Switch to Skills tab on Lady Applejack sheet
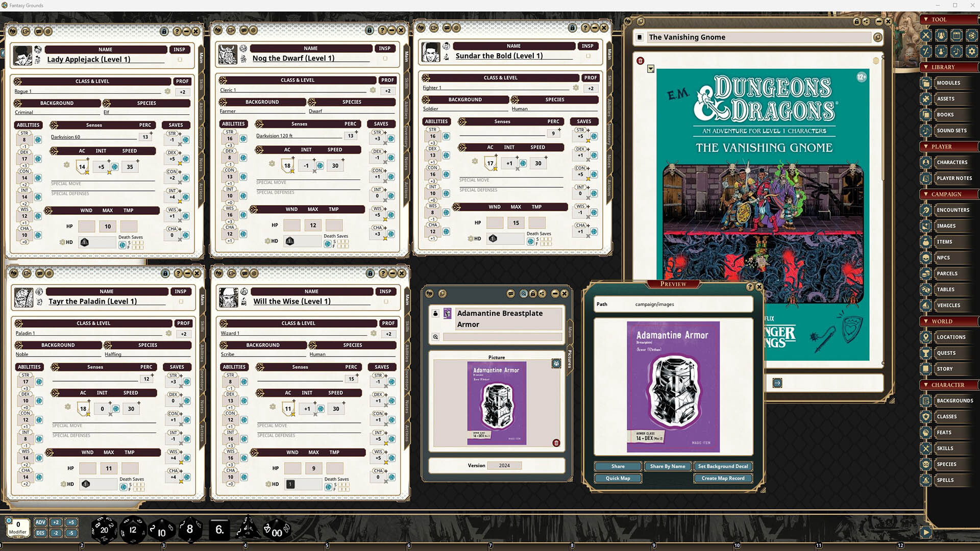This screenshot has height=551, width=980. 202,84
